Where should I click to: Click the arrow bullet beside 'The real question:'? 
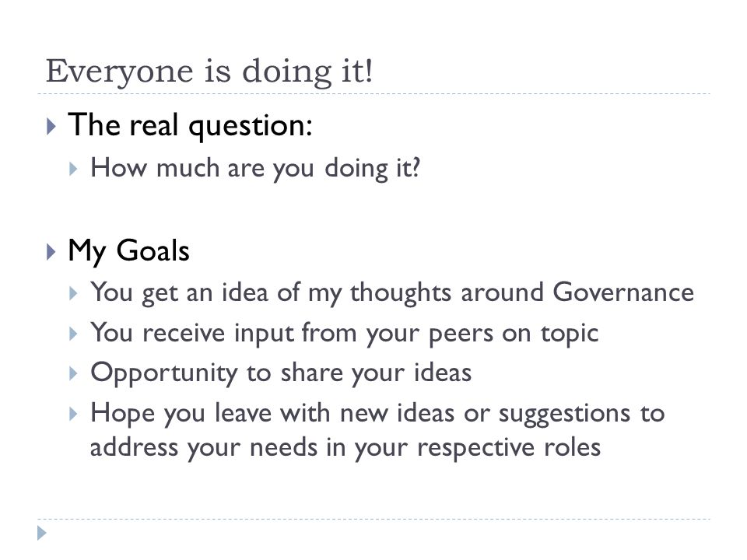pyautogui.click(x=51, y=127)
